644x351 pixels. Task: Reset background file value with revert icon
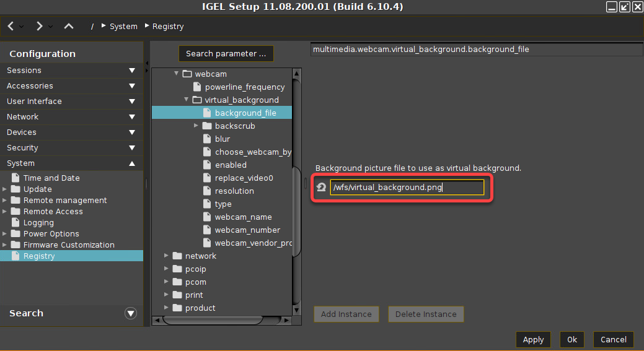click(321, 188)
